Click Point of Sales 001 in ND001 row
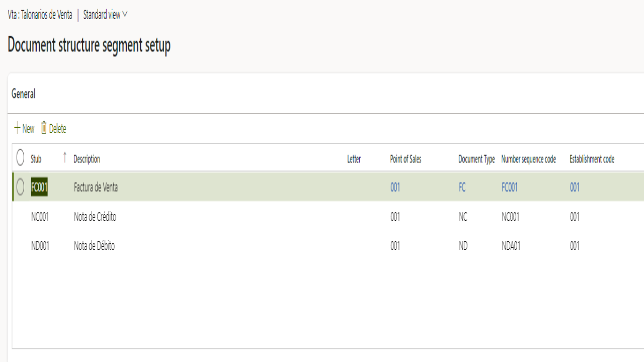The image size is (644, 362). pyautogui.click(x=395, y=246)
